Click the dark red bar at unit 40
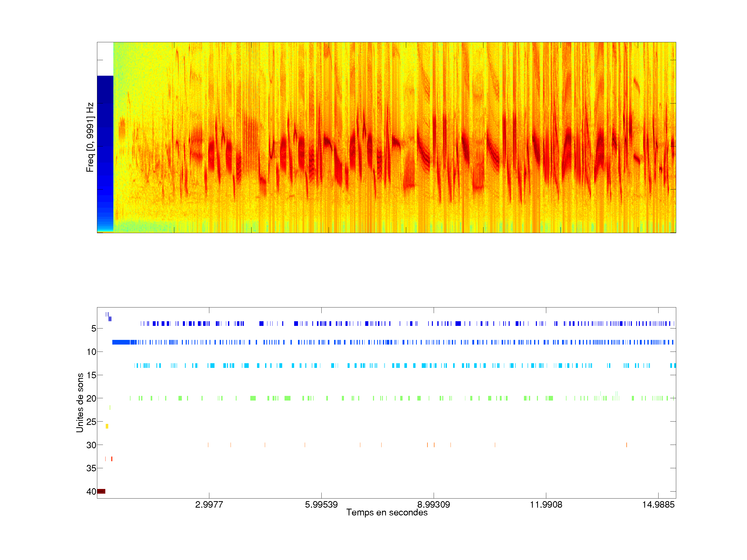747x560 pixels. 101,491
